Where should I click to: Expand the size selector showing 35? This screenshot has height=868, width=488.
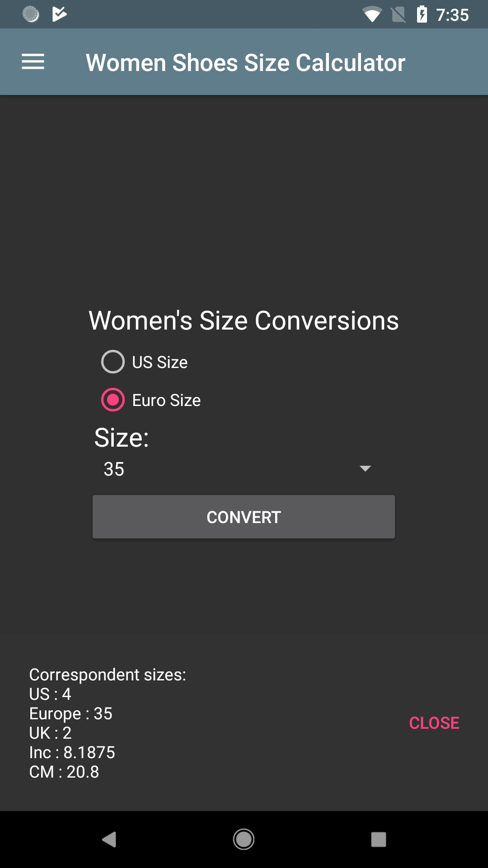point(244,469)
